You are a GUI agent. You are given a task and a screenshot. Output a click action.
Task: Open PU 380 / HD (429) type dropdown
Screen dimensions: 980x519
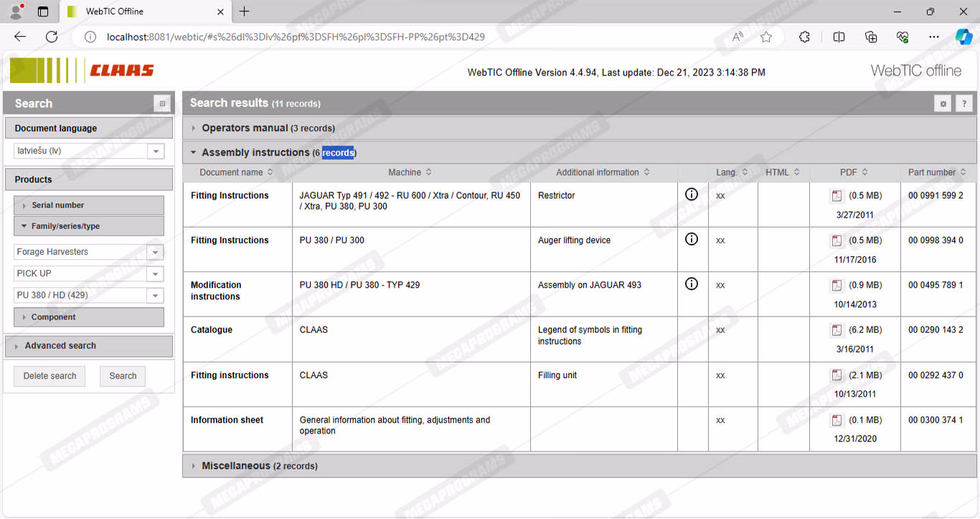pos(155,296)
